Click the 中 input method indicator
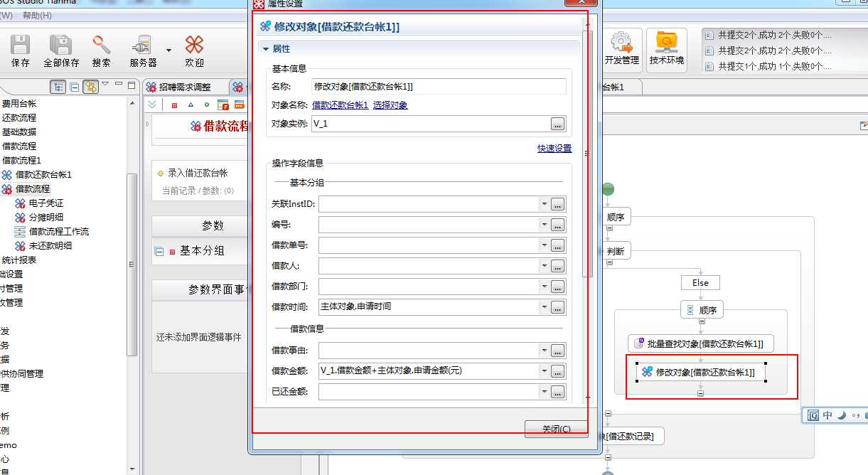The image size is (868, 475). 827,415
